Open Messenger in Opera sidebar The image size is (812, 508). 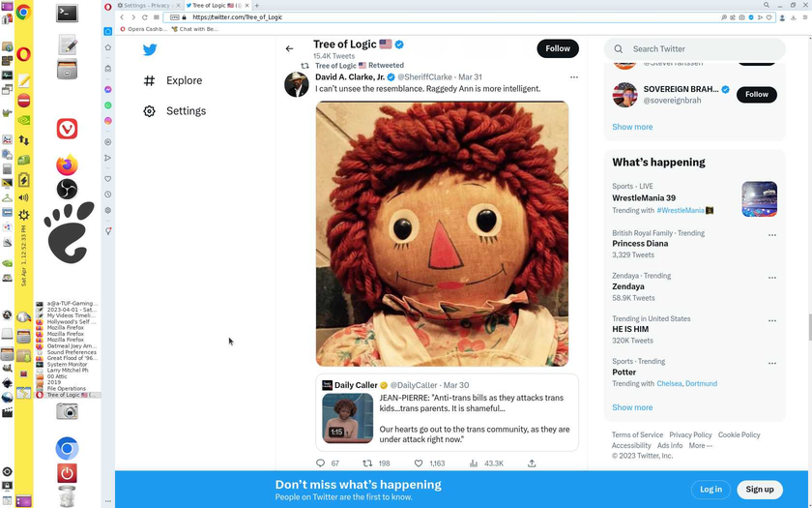pyautogui.click(x=107, y=90)
